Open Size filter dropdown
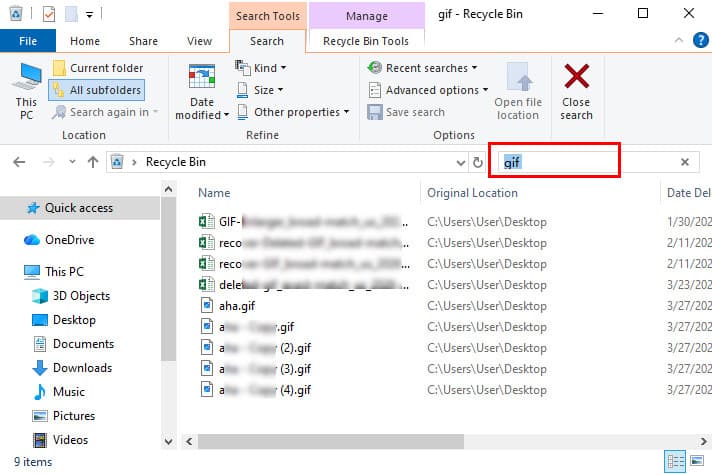712x474 pixels. 260,90
